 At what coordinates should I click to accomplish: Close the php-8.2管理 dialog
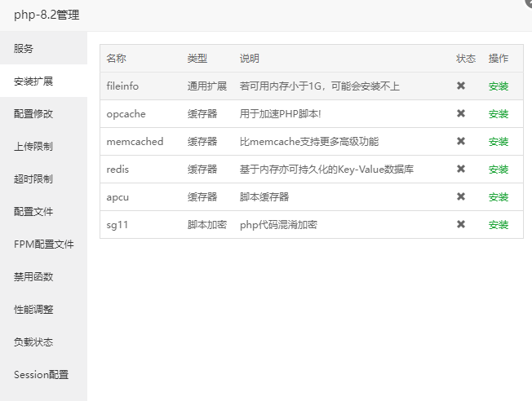[528, 2]
